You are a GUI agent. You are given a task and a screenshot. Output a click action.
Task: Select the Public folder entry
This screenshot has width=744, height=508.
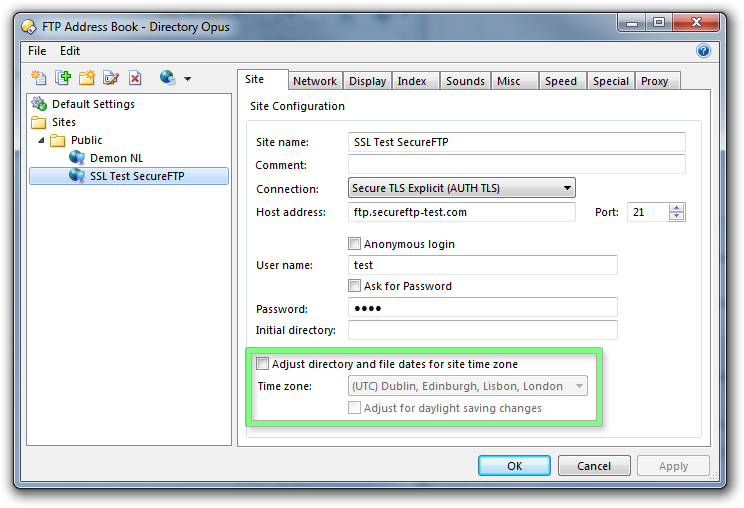[x=86, y=140]
